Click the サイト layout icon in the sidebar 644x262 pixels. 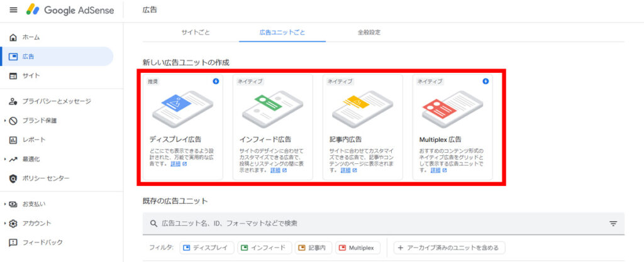coord(13,76)
